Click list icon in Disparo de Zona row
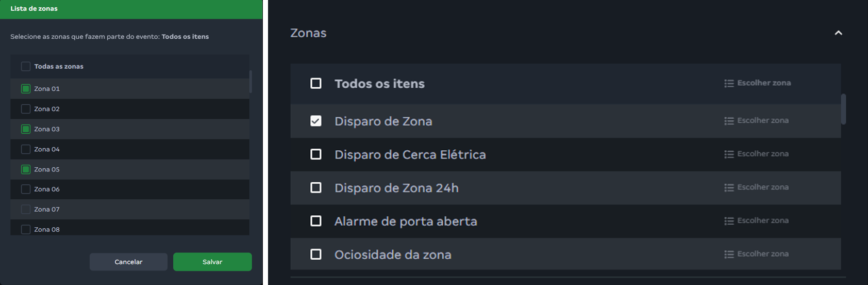This screenshot has width=868, height=285. tap(729, 121)
